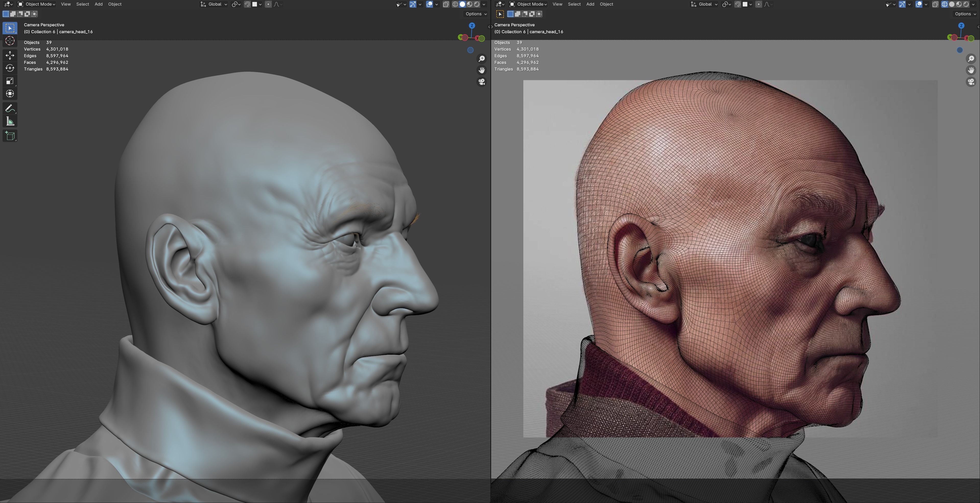Click the Z axis on left navigation gizmo
This screenshot has height=503, width=980.
pyautogui.click(x=472, y=26)
